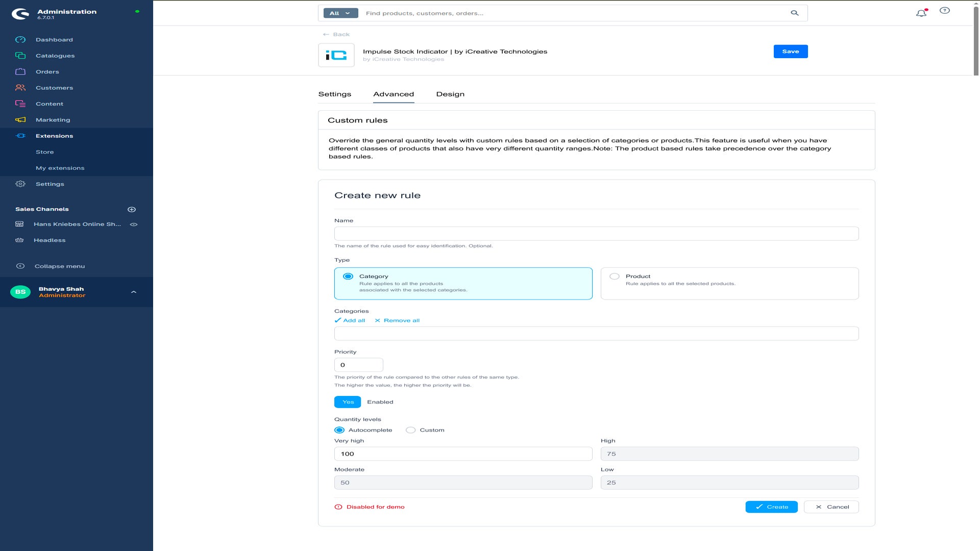
Task: Select the Product rule type radio
Action: click(615, 277)
